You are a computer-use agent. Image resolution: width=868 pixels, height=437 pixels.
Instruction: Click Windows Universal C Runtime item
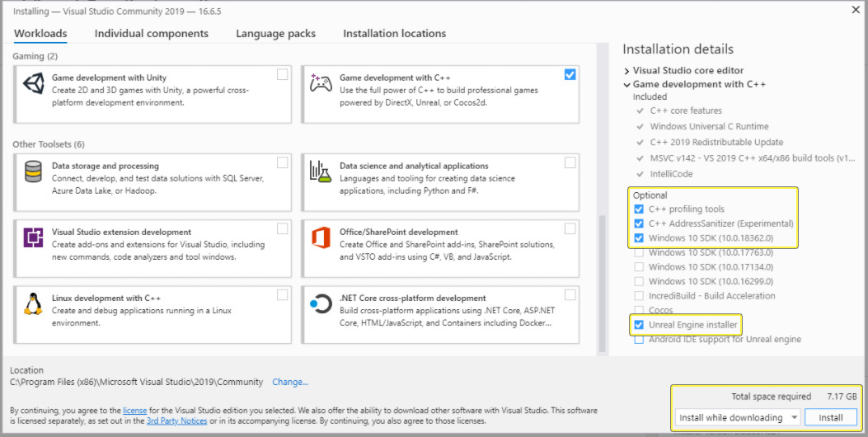pos(709,126)
